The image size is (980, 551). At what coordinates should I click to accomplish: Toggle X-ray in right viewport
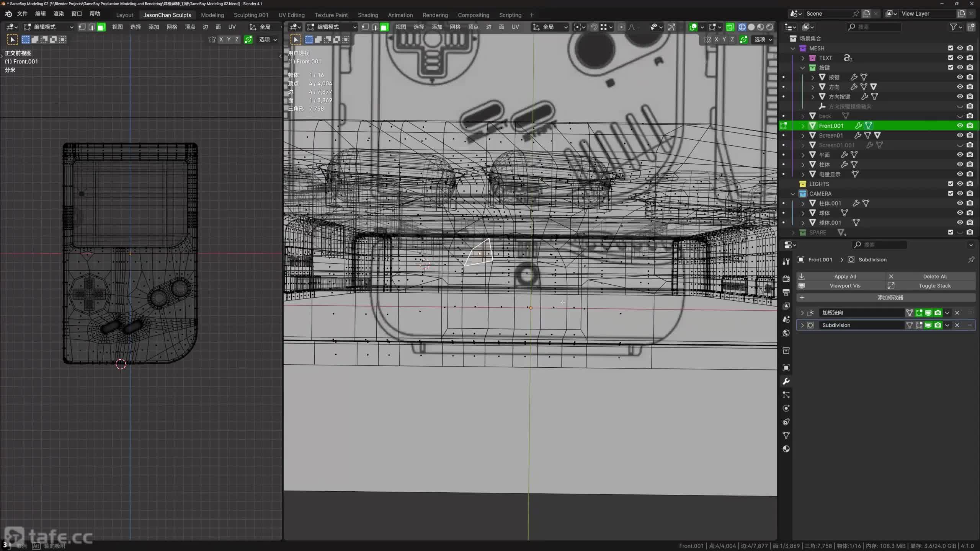730,27
